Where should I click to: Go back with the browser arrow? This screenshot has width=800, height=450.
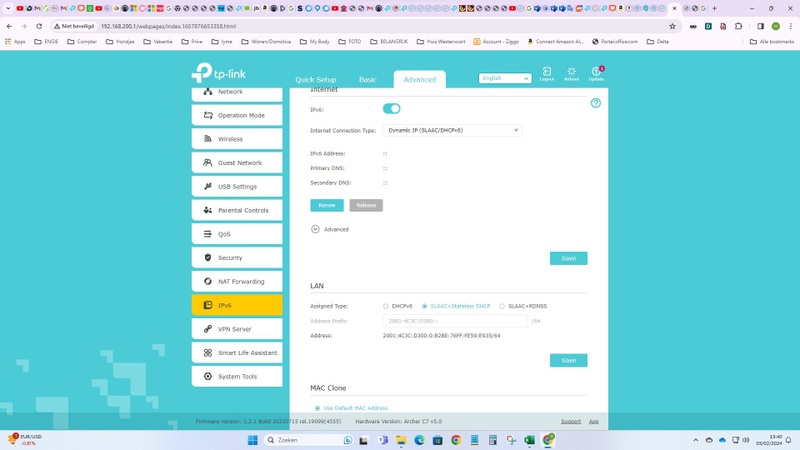coord(9,26)
